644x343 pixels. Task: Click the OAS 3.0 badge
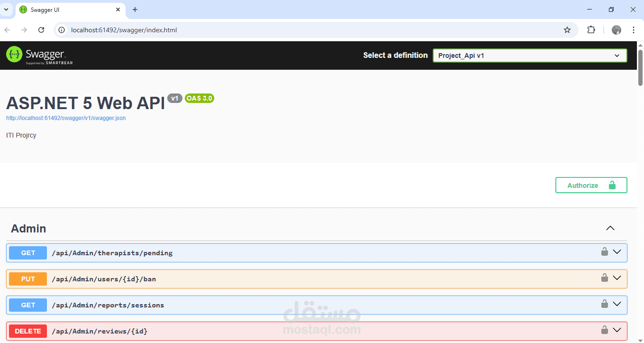[200, 98]
